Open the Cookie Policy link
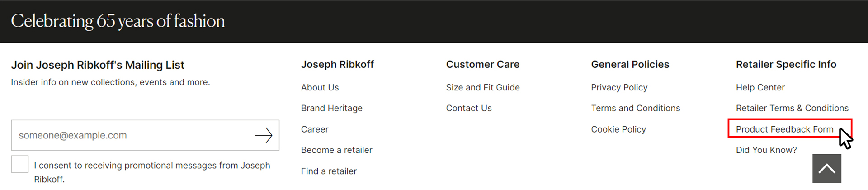The image size is (868, 190). tap(618, 129)
